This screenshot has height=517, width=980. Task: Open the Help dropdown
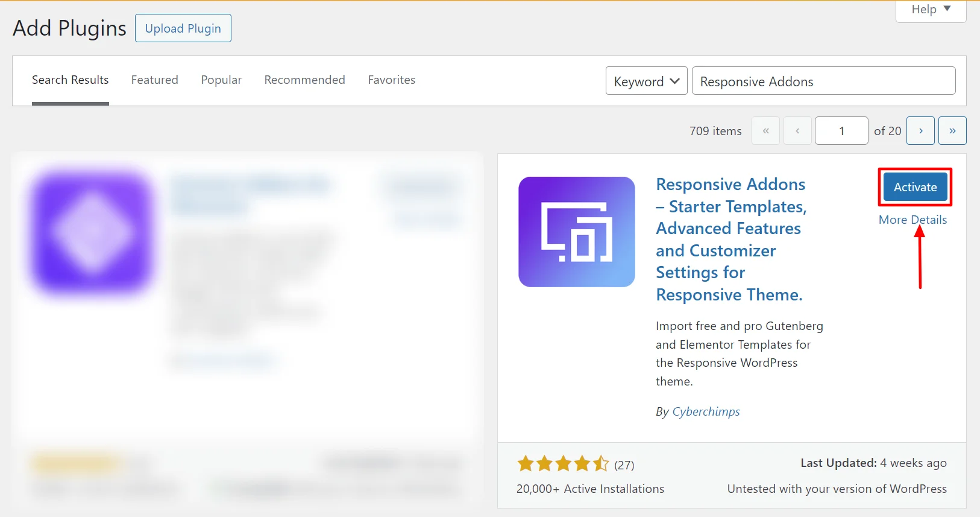(x=931, y=10)
